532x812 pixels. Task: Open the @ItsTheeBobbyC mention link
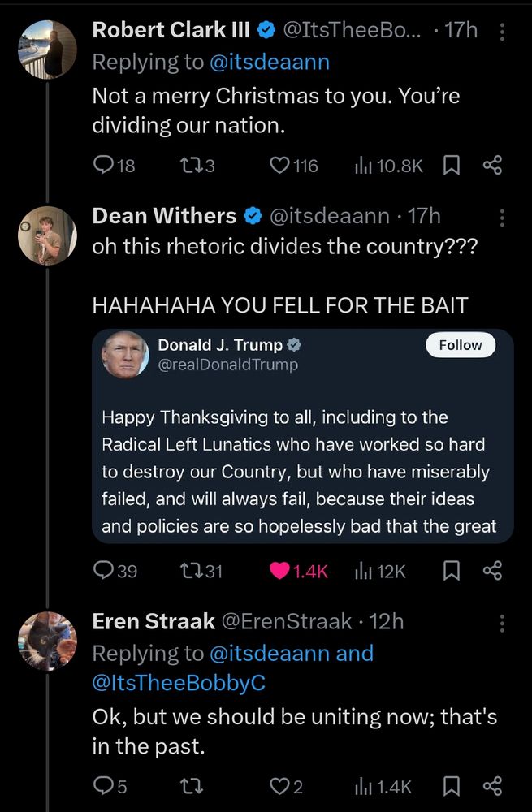click(179, 684)
